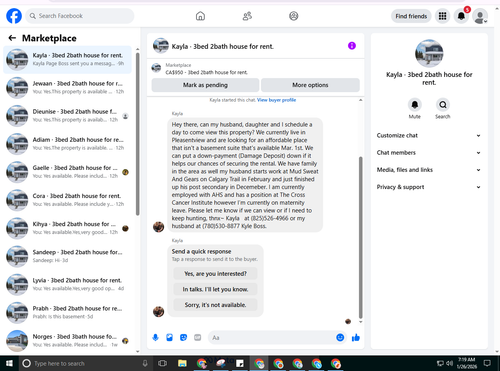
Task: Open the Kayla conversation in the list
Action: (67, 59)
